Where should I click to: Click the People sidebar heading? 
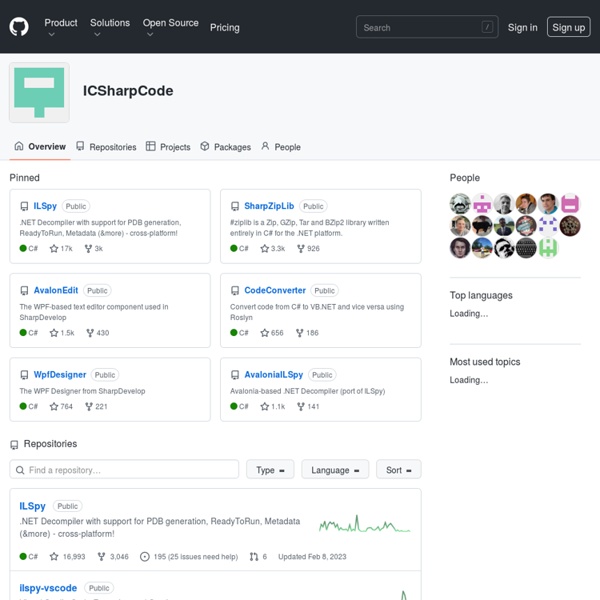(x=465, y=178)
